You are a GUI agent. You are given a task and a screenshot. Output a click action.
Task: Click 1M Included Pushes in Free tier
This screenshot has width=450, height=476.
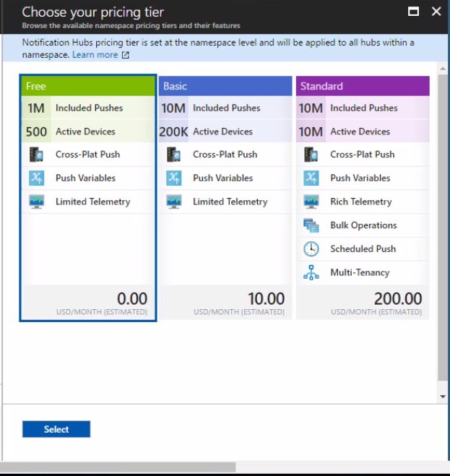pos(88,108)
